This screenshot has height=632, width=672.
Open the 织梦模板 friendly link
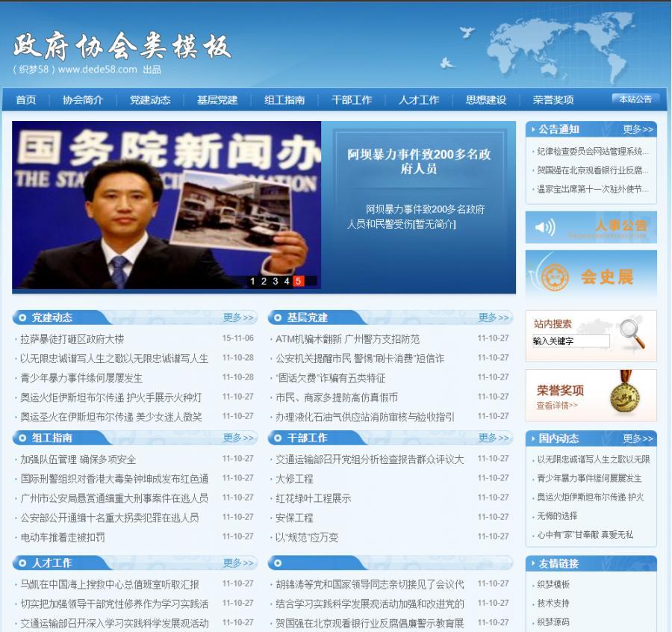(553, 584)
